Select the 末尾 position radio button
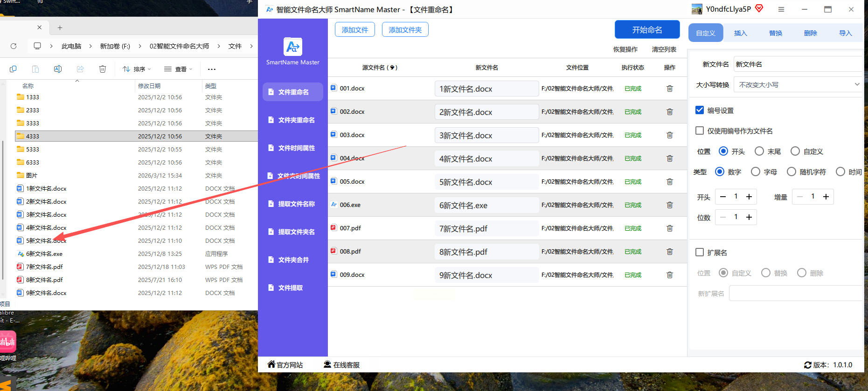 click(759, 151)
